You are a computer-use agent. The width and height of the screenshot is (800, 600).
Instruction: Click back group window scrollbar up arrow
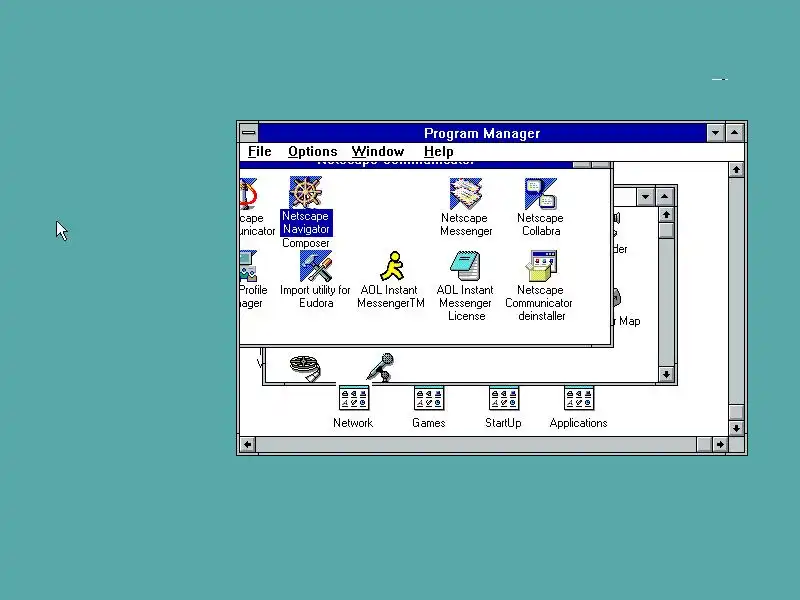666,215
